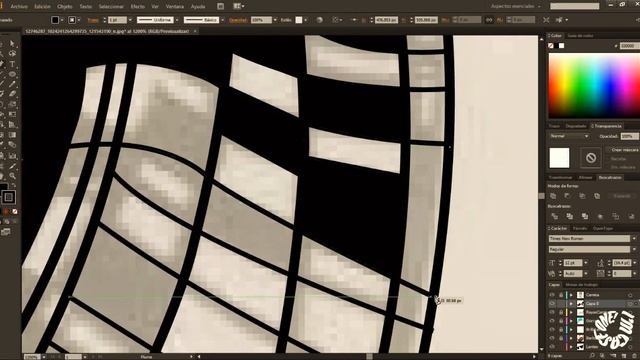This screenshot has height=360, width=640.
Task: Click the canvas vertical scrollbar
Action: (542, 196)
